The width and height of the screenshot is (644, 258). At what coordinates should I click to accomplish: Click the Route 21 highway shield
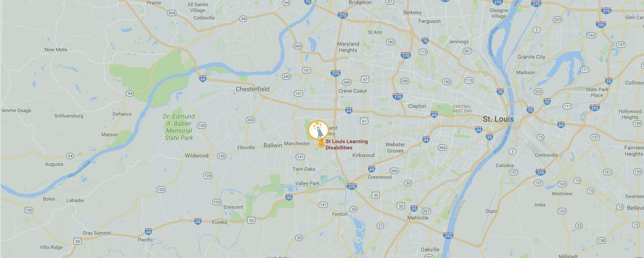[380, 226]
